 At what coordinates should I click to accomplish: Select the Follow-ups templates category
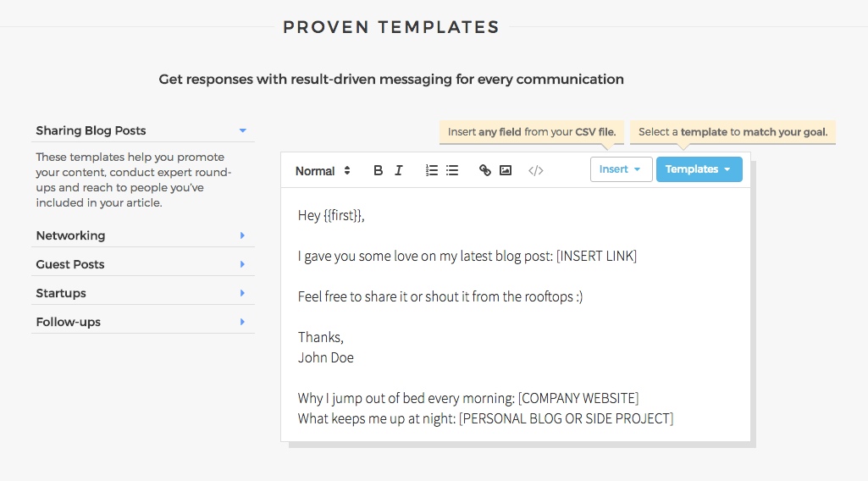pyautogui.click(x=69, y=322)
